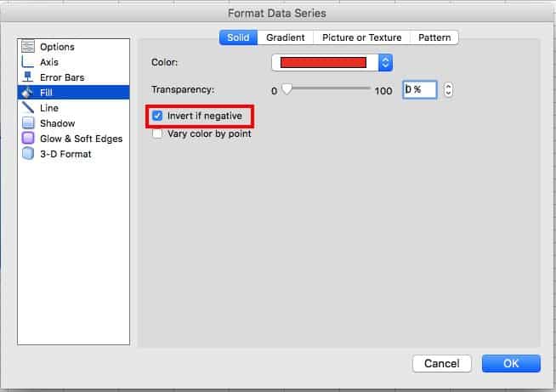Open the Color dropdown arrow
Image resolution: width=556 pixels, height=392 pixels.
385,62
